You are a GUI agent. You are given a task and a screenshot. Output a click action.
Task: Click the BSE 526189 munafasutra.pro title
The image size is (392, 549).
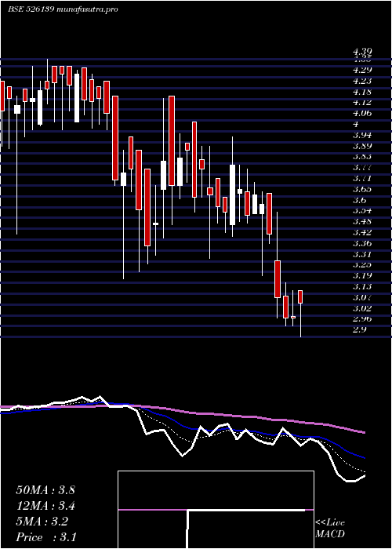point(63,9)
